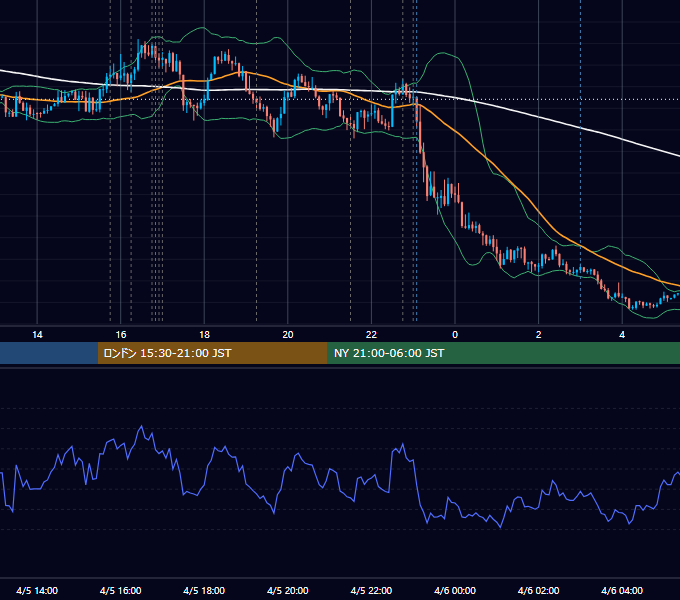Click the 2 hour label on price chart axis
The height and width of the screenshot is (600, 680).
click(538, 335)
